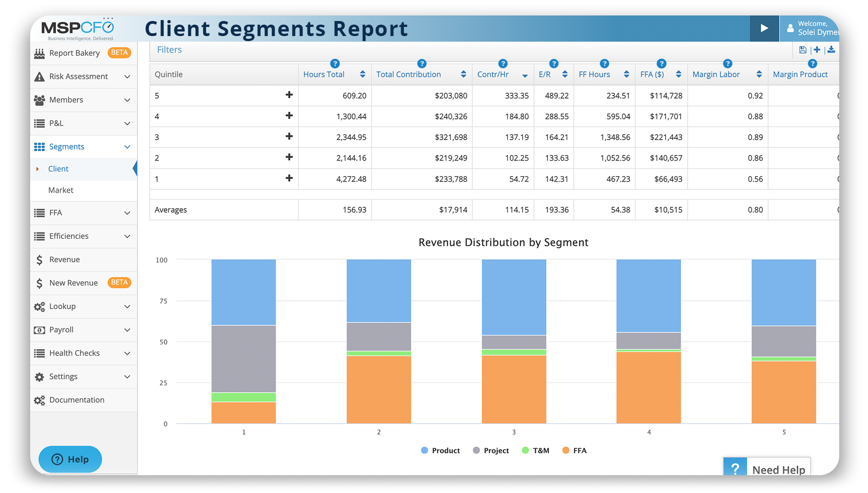
Task: Click the Settings gear icon
Action: (40, 377)
